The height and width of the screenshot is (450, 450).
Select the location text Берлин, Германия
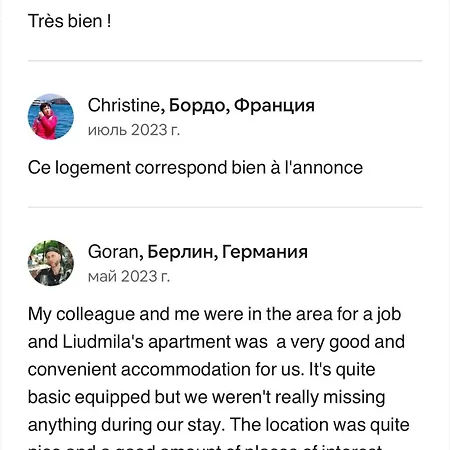227,252
